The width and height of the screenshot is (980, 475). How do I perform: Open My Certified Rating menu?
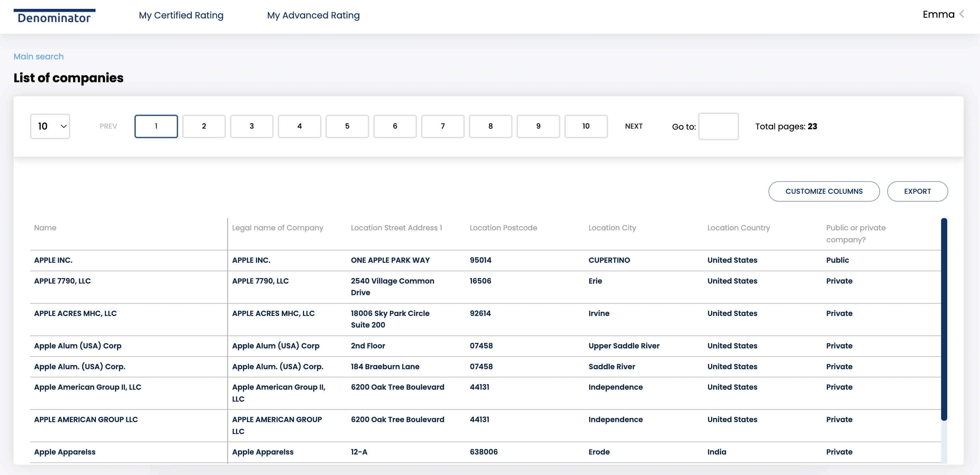(x=181, y=15)
